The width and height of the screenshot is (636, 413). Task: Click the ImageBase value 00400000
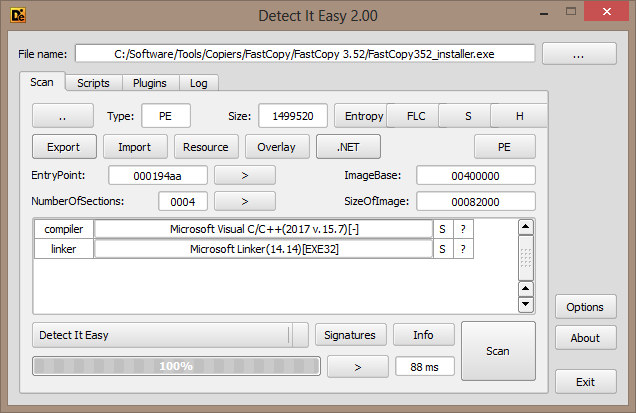475,176
